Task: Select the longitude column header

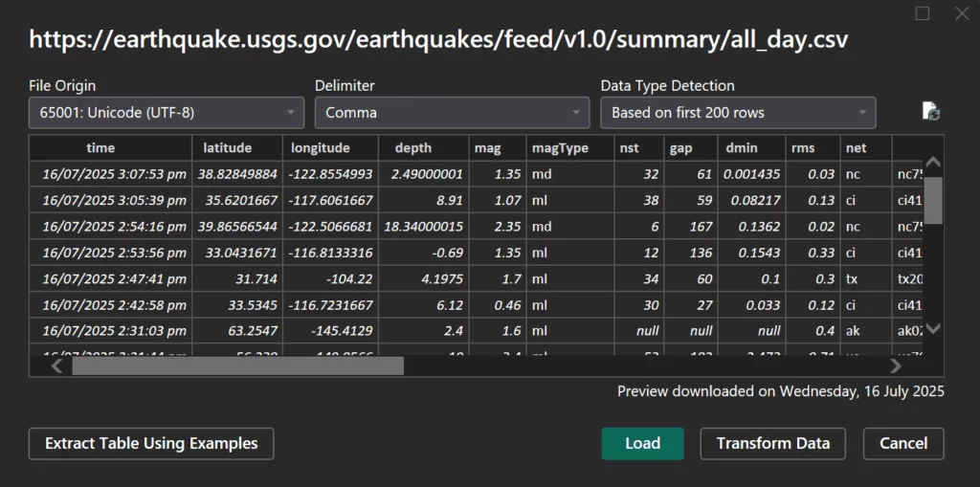Action: click(330, 148)
